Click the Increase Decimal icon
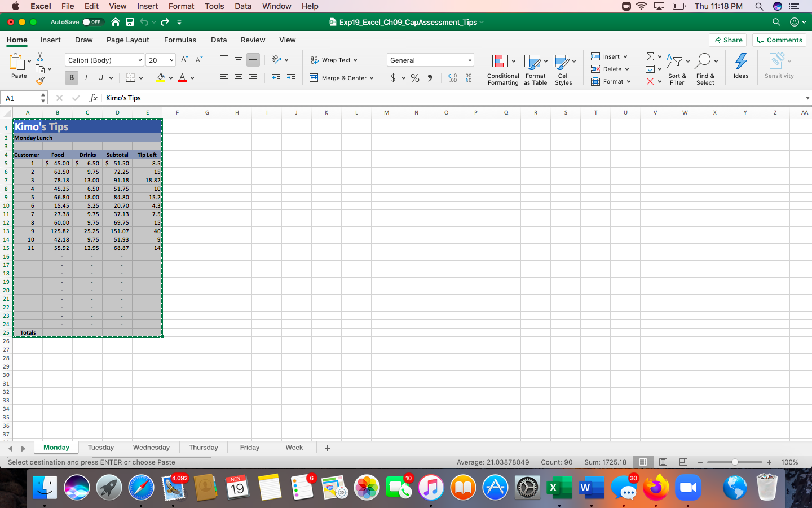Screen dimensions: 812x508 pyautogui.click(x=452, y=78)
